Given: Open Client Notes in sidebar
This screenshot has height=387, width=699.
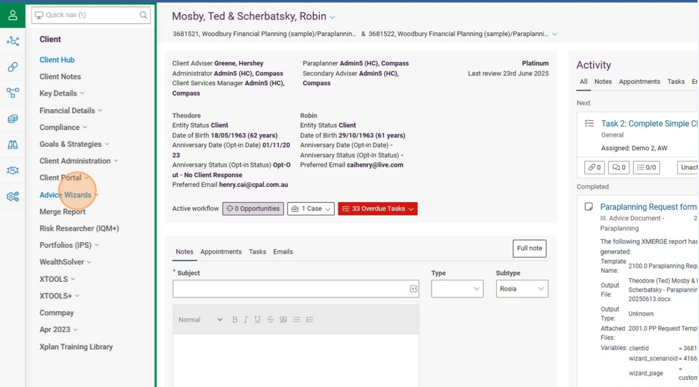Looking at the screenshot, I should (x=60, y=77).
